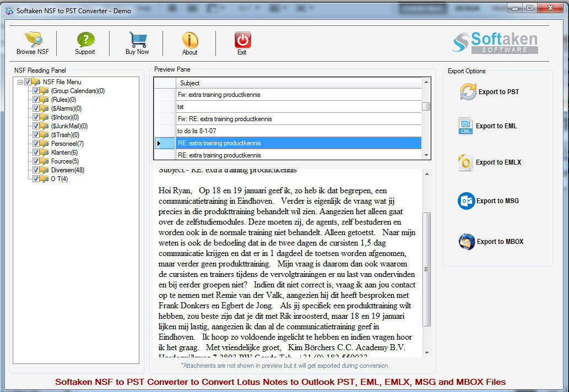Click the Export to EML envelope icon
569x392 pixels.
pos(465,126)
